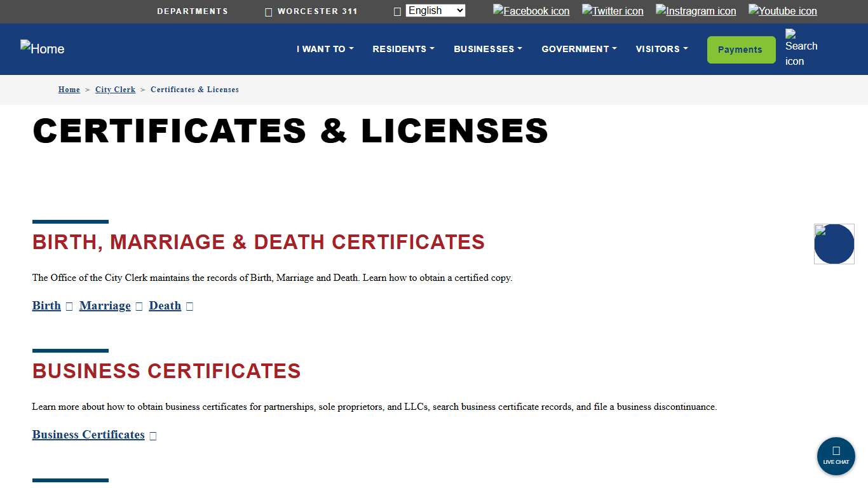Click the Payments button
The image size is (868, 488).
click(741, 49)
